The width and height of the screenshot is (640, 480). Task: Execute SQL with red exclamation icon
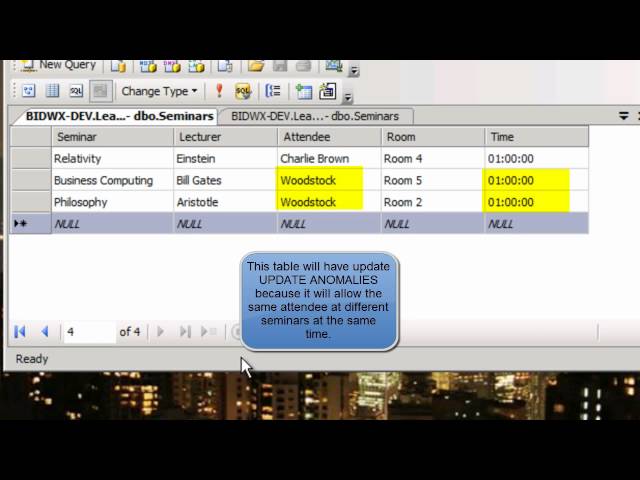pos(219,91)
